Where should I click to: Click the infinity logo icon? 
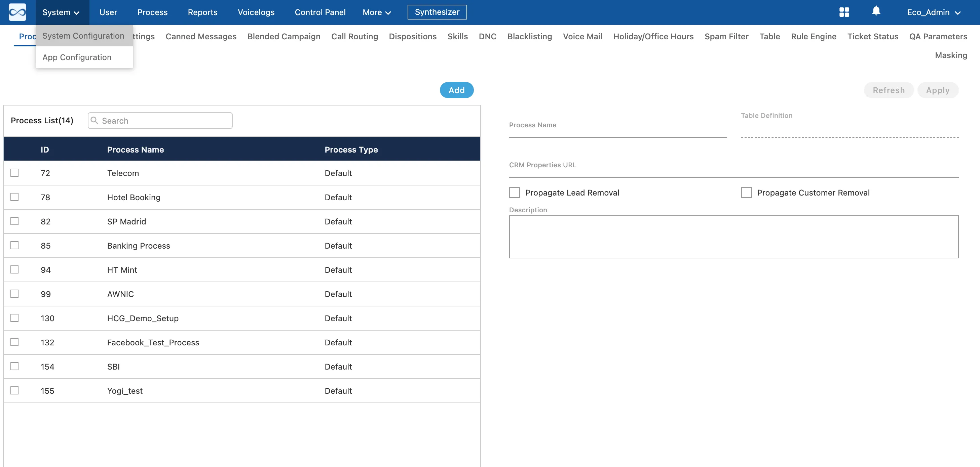coord(17,12)
